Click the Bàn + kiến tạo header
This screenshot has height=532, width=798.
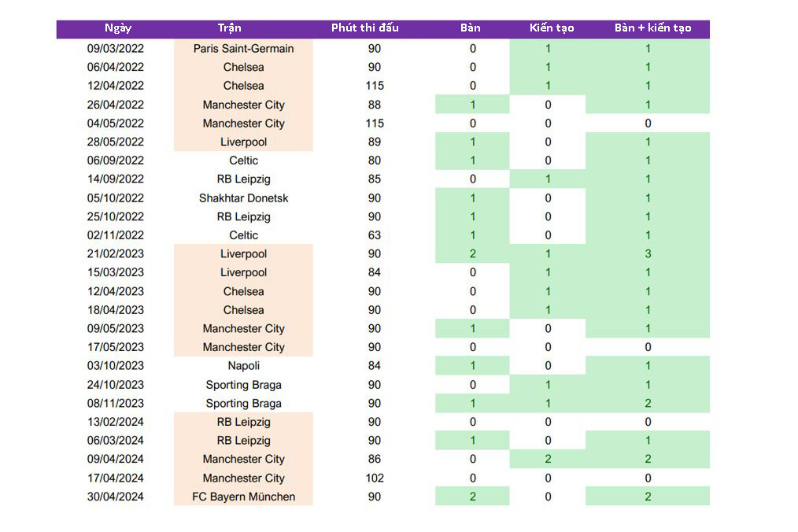coord(652,28)
